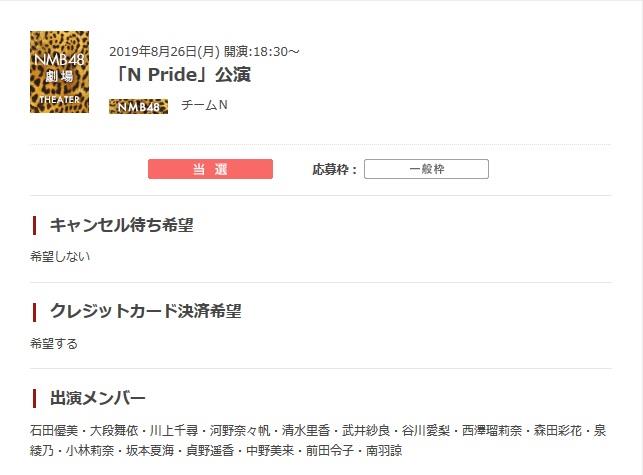Screen dimensions: 643x475
Task: Click the 出演メンバー section heading
Action: click(x=98, y=398)
